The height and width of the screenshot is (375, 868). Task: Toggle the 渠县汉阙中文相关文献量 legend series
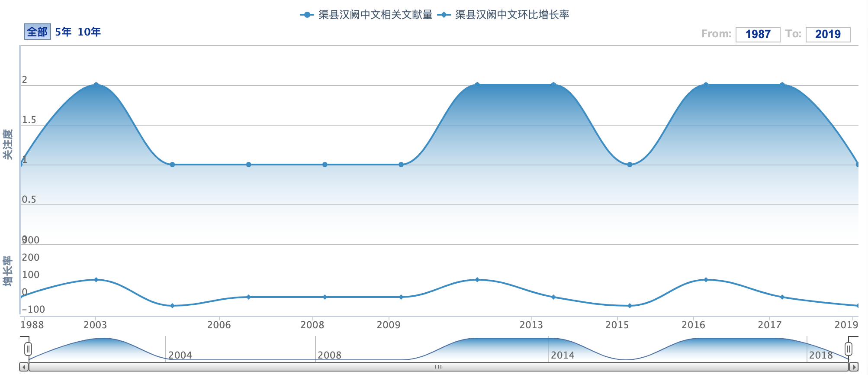pyautogui.click(x=367, y=15)
